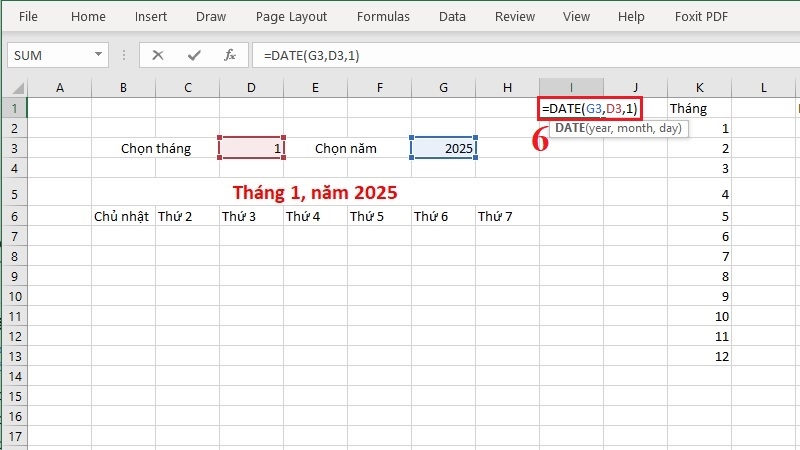The image size is (800, 450).
Task: Expand the Name Box dropdown arrow
Action: tap(98, 54)
